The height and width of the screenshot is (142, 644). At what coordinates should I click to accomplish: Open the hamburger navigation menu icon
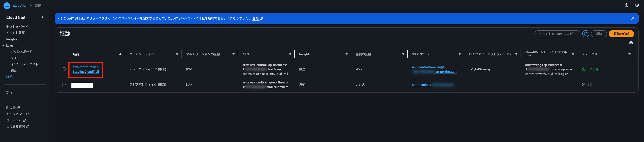(7, 5)
